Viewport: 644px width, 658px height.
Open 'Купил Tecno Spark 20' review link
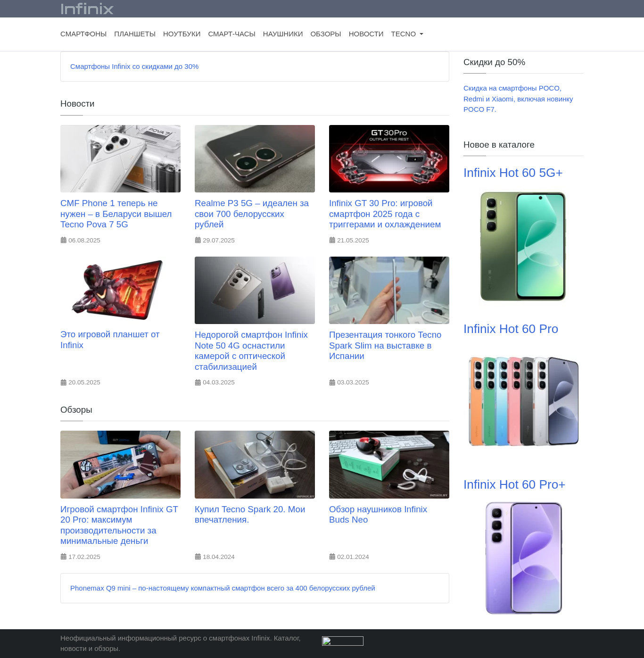pyautogui.click(x=250, y=515)
